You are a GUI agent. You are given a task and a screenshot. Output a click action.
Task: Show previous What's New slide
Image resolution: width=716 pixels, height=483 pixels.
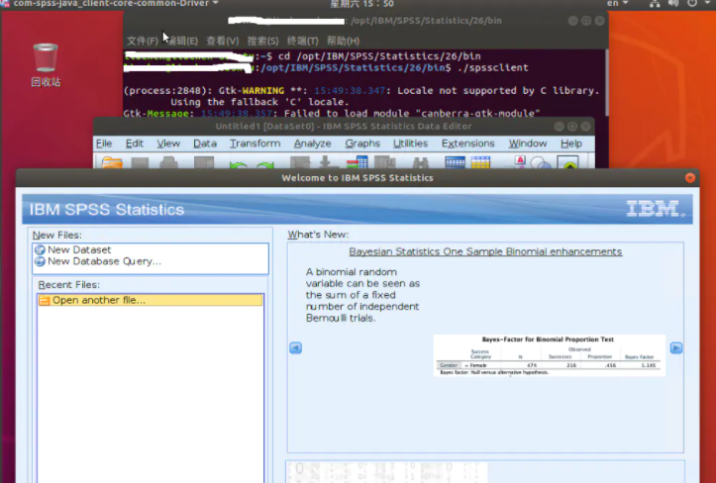point(295,348)
